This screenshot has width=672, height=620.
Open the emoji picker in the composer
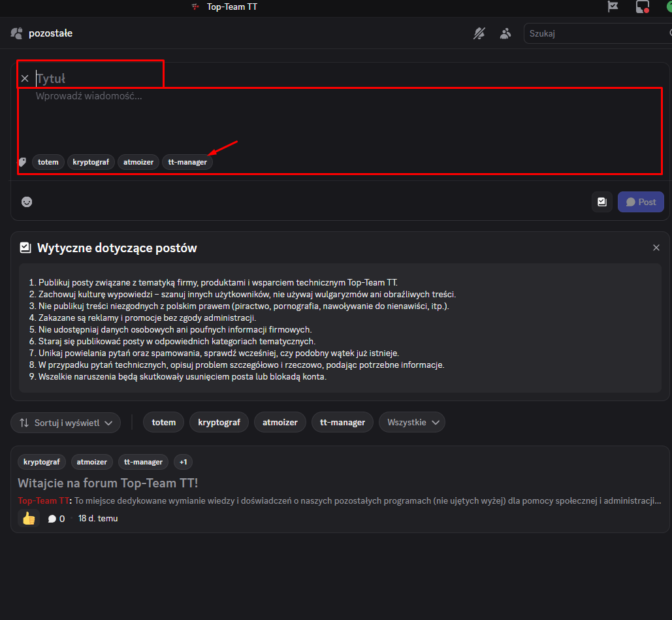click(x=27, y=202)
